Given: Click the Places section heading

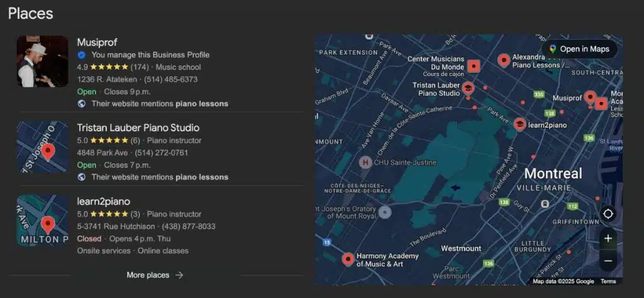Looking at the screenshot, I should coord(30,14).
